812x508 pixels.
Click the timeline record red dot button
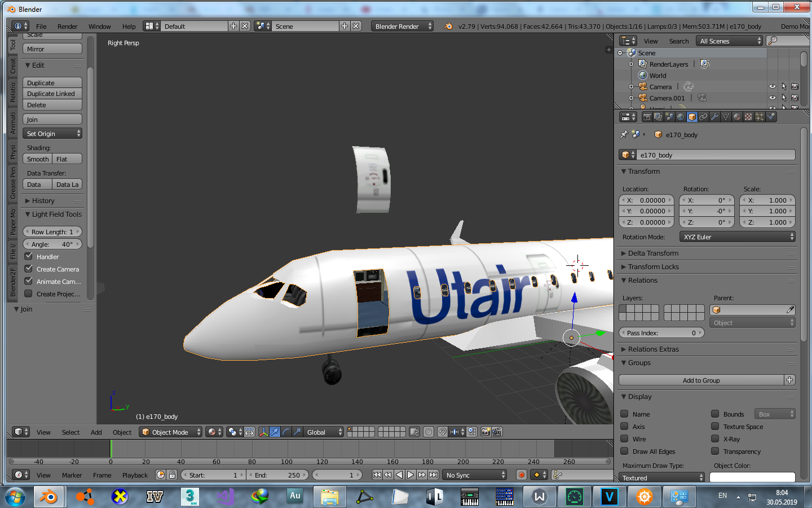click(522, 475)
